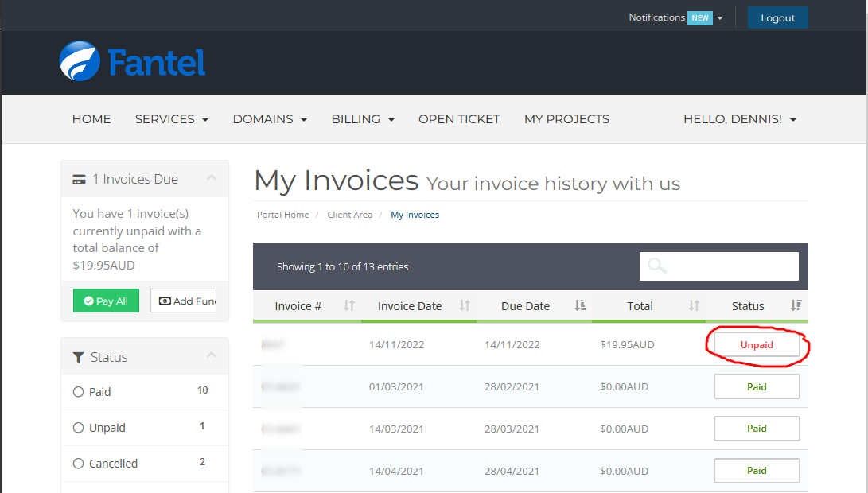Screen dimensions: 868x493
Task: Click the $0.00AUD total for 14/04/2021 invoice
Action: pyautogui.click(x=624, y=471)
